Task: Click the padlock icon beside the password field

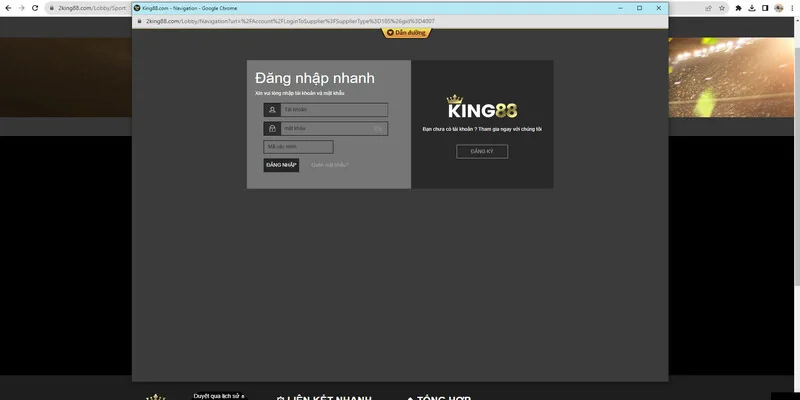Action: pos(272,129)
